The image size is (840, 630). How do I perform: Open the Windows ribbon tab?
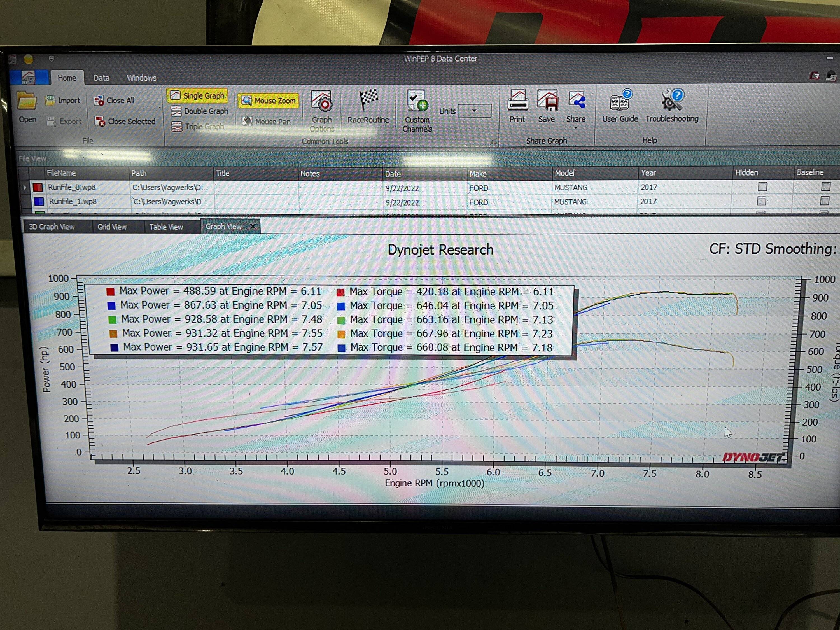[x=141, y=78]
